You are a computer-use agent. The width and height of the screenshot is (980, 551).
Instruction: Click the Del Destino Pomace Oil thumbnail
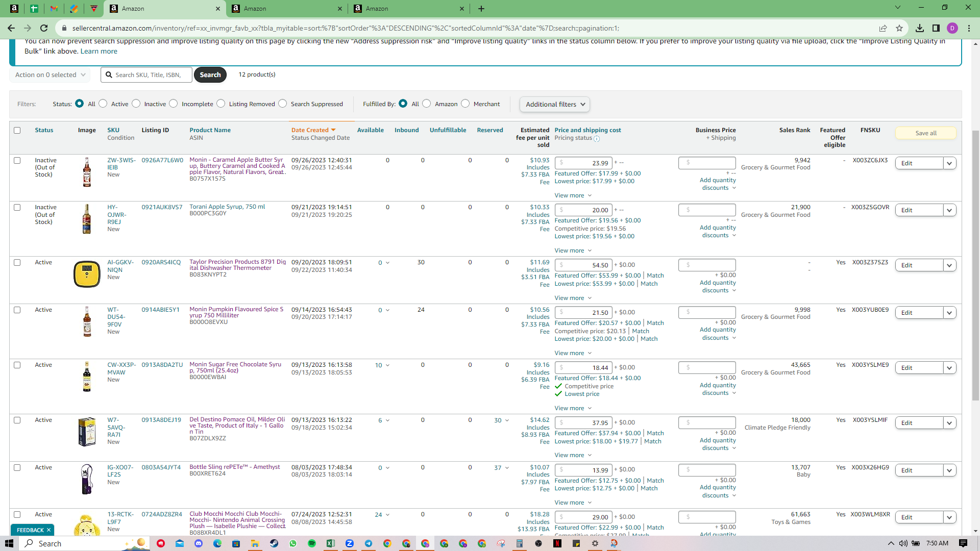pos(87,432)
